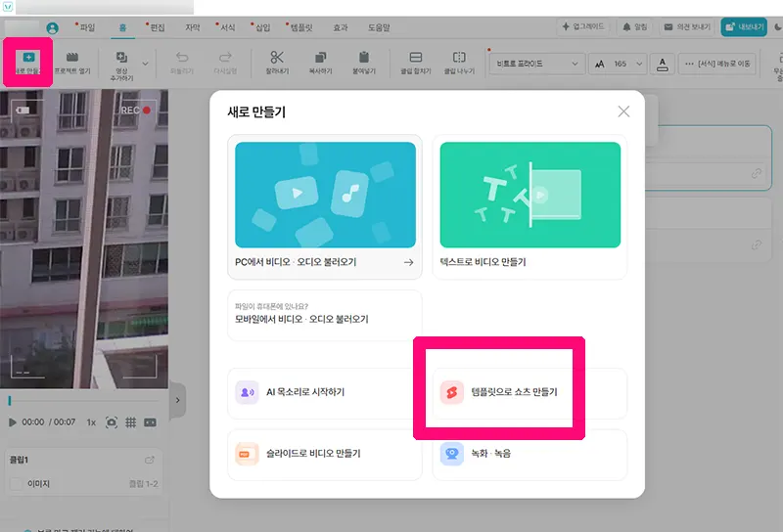Click the 업그레이드 button
Viewport: 783px width, 532px height.
pos(582,26)
